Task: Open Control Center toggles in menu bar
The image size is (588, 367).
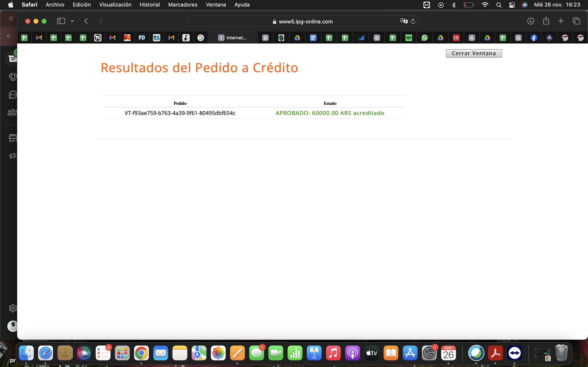Action: point(512,5)
